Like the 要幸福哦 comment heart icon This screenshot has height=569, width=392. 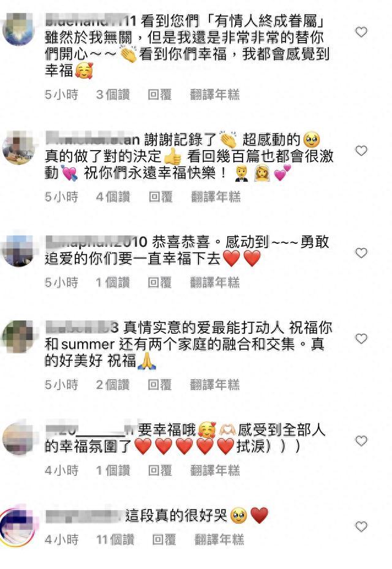pyautogui.click(x=361, y=441)
